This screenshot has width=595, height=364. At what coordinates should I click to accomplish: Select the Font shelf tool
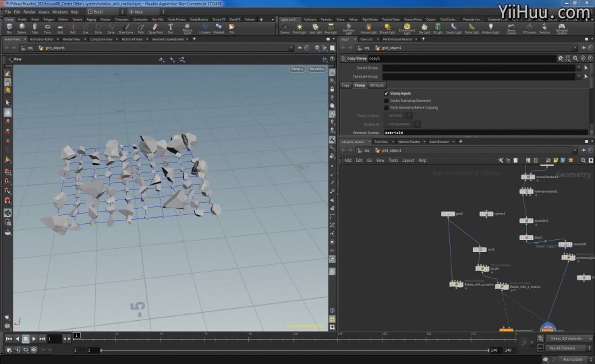[x=171, y=28]
